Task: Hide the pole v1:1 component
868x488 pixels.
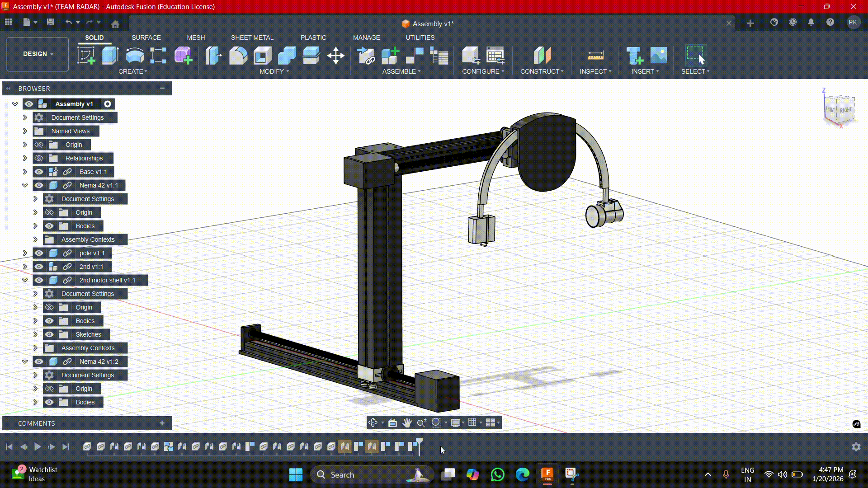Action: pyautogui.click(x=39, y=253)
